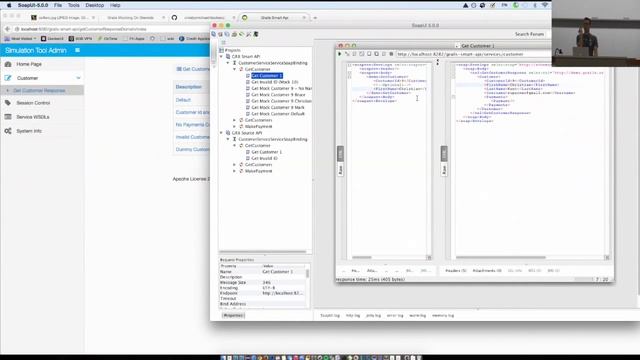
Task: Click the WiFi icon in macOS menu bar
Action: 545,5
